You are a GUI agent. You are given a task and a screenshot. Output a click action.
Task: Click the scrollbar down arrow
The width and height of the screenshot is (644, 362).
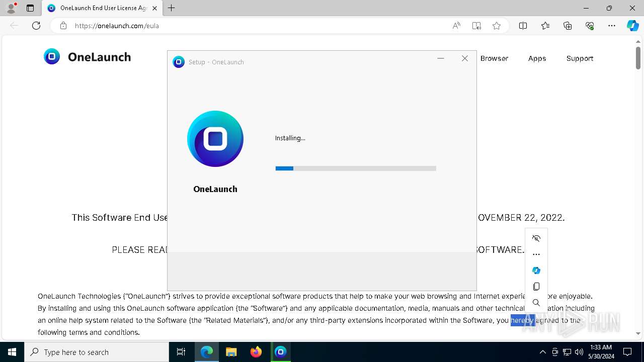(638, 333)
